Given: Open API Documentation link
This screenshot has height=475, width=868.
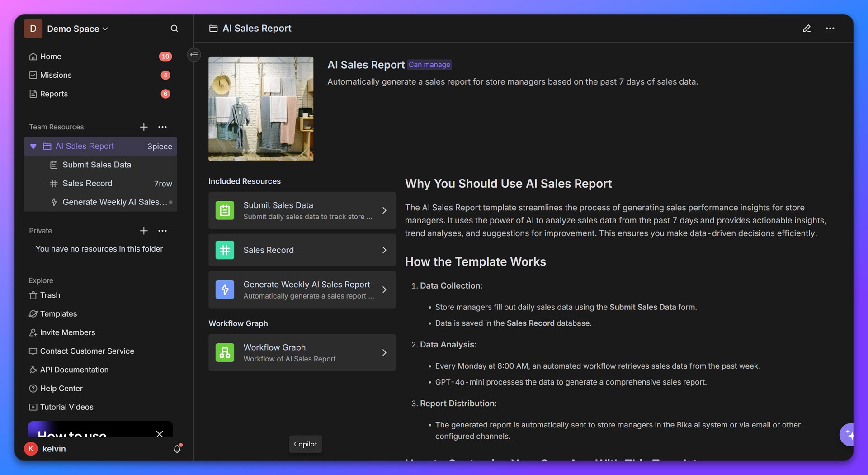Looking at the screenshot, I should [x=69, y=370].
